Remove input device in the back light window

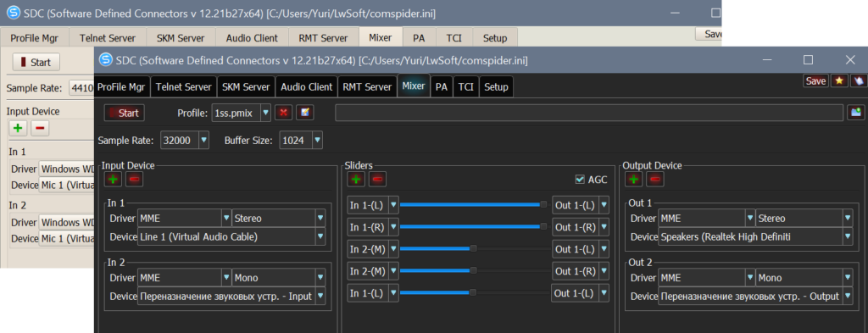click(x=40, y=128)
